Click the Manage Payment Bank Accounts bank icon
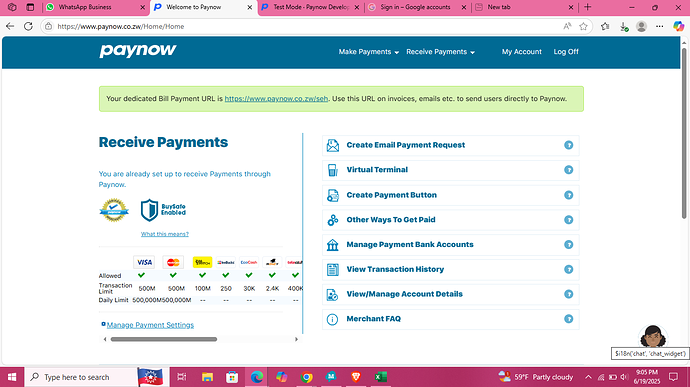The image size is (690, 387). pyautogui.click(x=333, y=244)
